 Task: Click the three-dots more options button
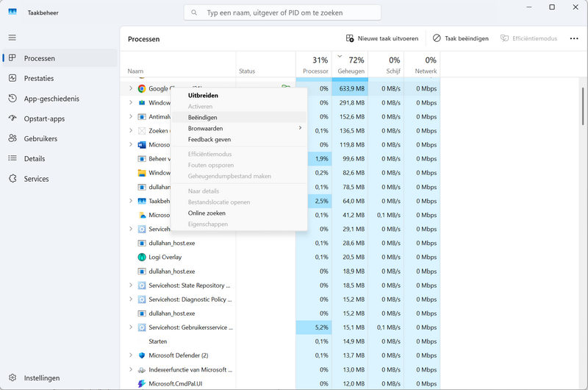pos(574,38)
